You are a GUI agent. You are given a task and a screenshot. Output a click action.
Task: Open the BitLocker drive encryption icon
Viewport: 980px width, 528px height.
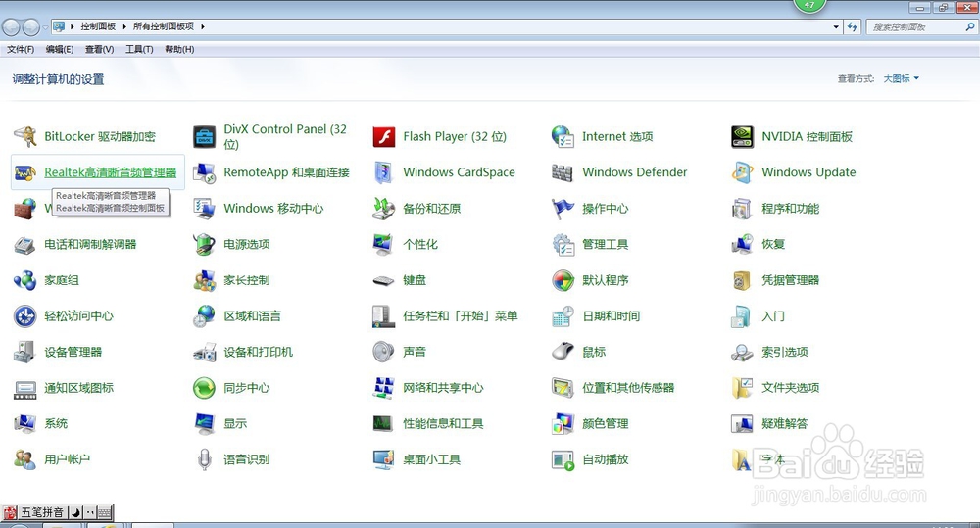(x=25, y=136)
